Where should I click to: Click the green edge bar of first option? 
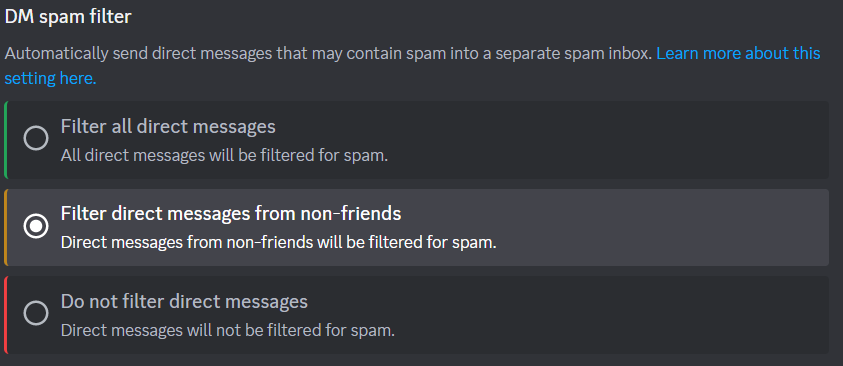point(6,140)
